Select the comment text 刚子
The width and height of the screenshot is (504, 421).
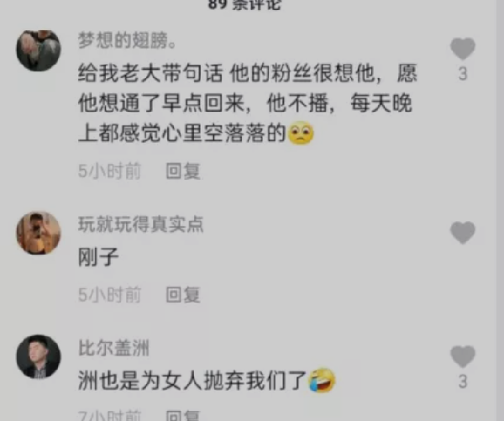pyautogui.click(x=98, y=257)
